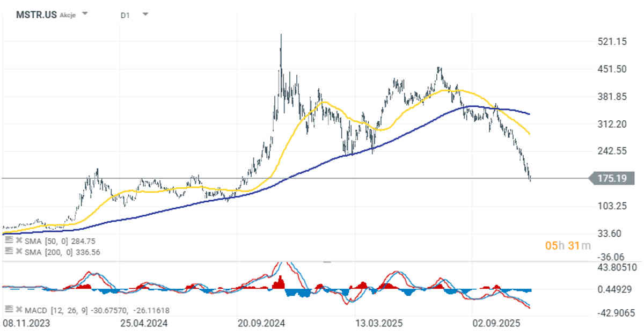Viewport: 644px width, 336px height.
Task: Click the MSTR.US symbol name
Action: (x=33, y=15)
